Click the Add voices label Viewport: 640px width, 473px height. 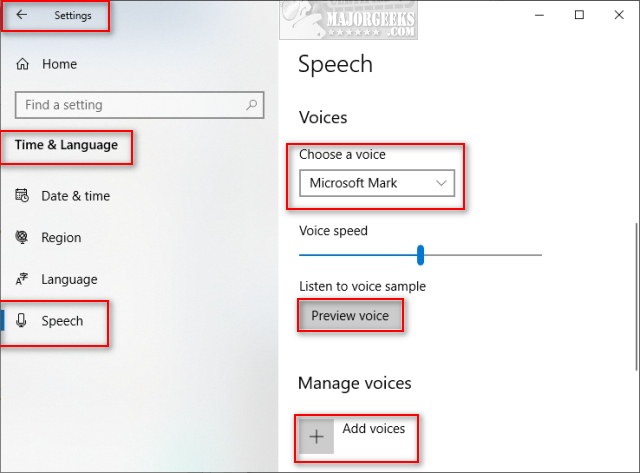373,429
